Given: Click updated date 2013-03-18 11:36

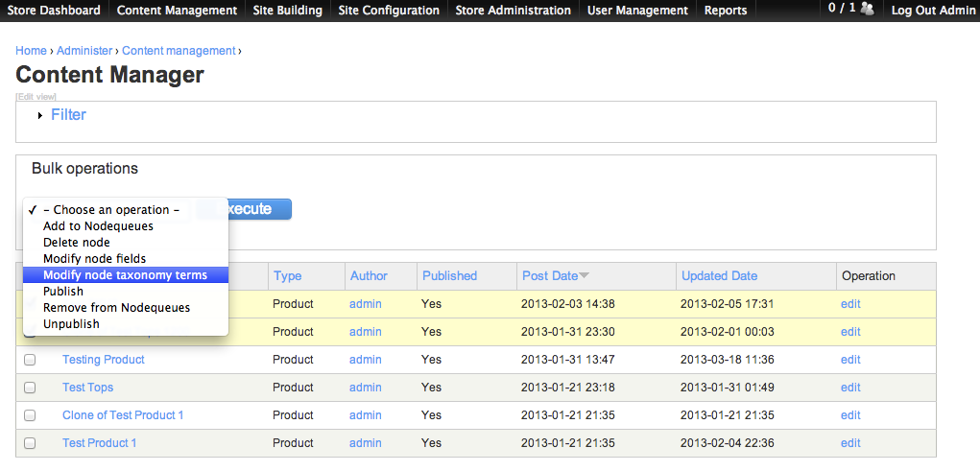Looking at the screenshot, I should tap(728, 360).
